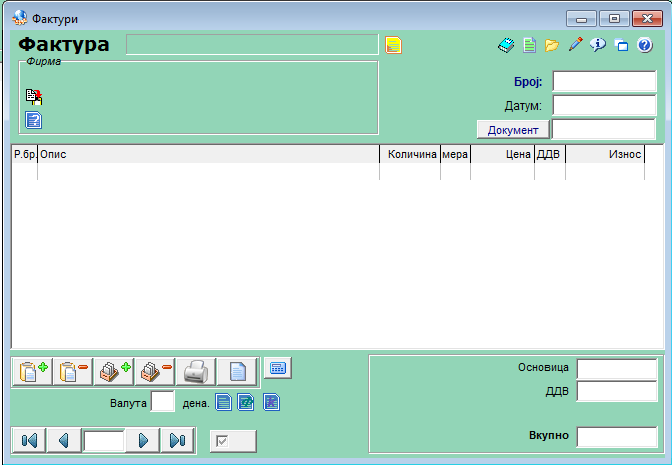Jump to the last record

[x=177, y=440]
